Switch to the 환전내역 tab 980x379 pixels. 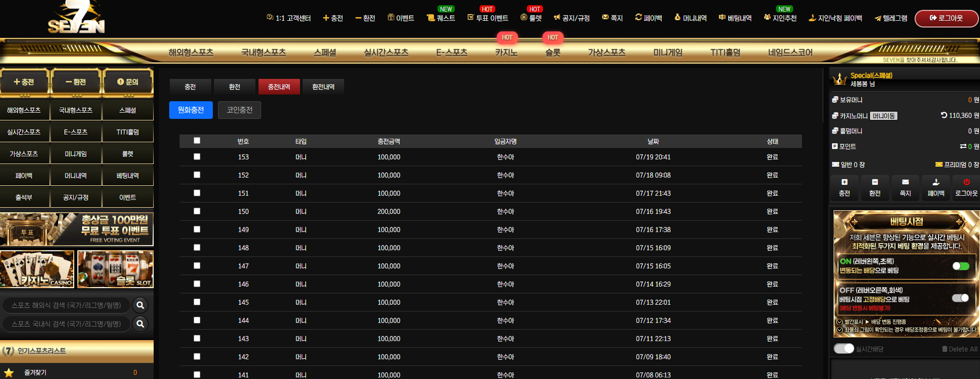[x=323, y=87]
